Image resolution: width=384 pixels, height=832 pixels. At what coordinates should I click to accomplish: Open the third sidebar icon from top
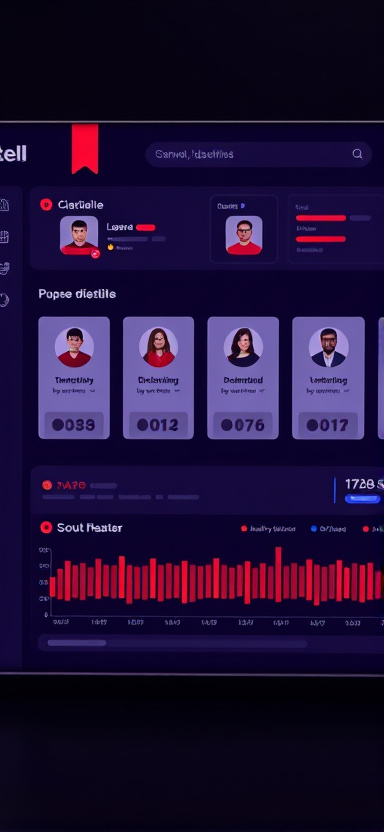point(4,268)
